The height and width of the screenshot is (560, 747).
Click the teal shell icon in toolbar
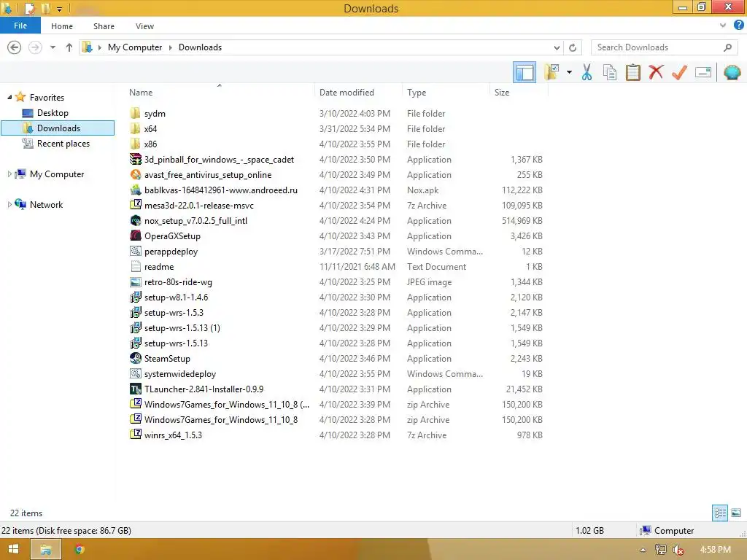tap(732, 72)
